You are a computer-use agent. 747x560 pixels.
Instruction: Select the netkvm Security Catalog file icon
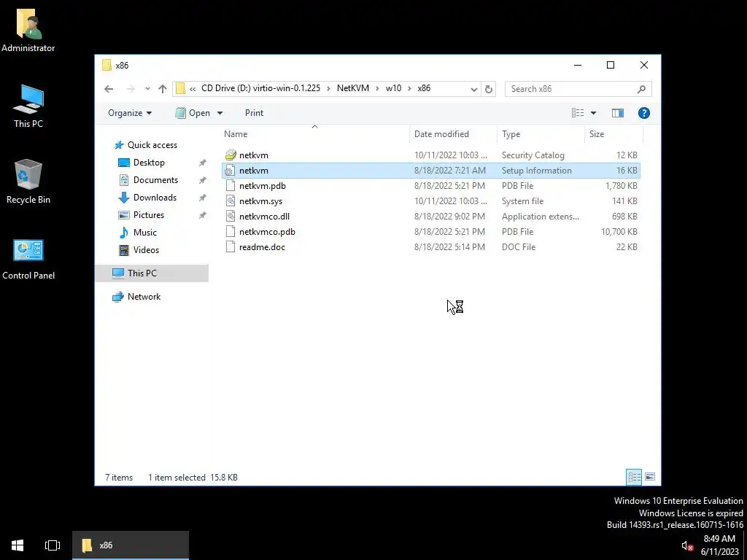tap(231, 155)
